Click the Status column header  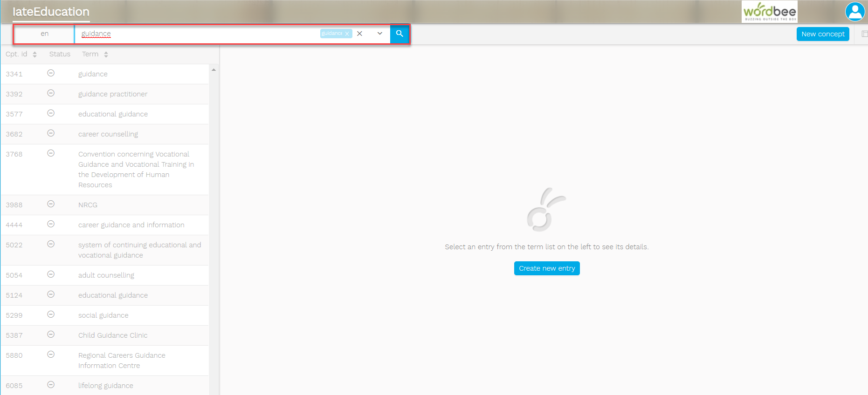[x=60, y=54]
